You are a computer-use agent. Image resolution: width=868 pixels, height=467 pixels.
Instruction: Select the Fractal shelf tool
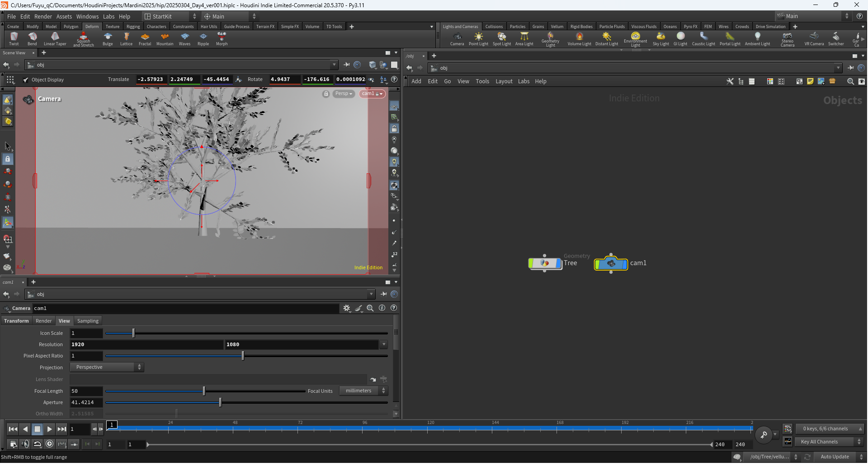point(145,39)
